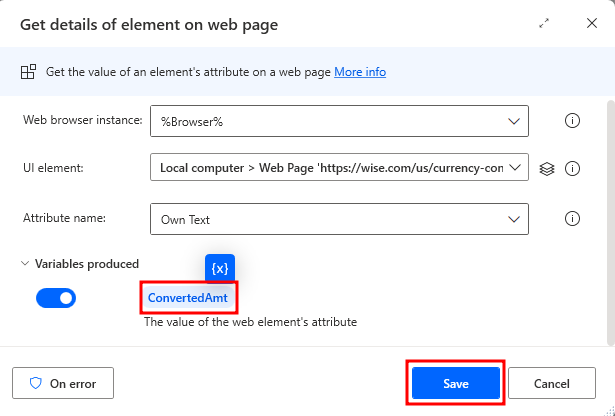This screenshot has width=615, height=416.
Task: Click the dialog title text
Action: tap(149, 24)
